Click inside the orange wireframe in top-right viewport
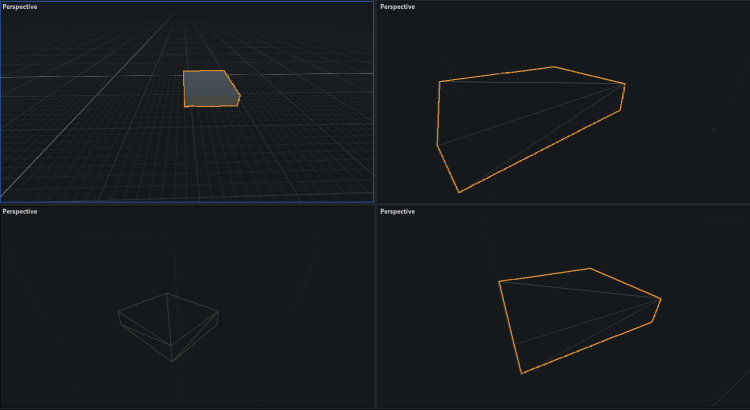Image resolution: width=750 pixels, height=410 pixels. 520,115
